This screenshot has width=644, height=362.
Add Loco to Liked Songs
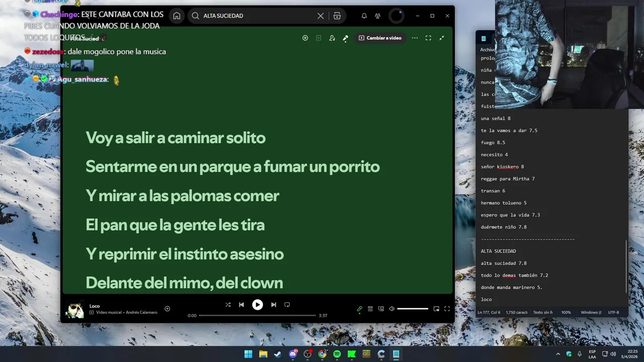tap(168, 309)
